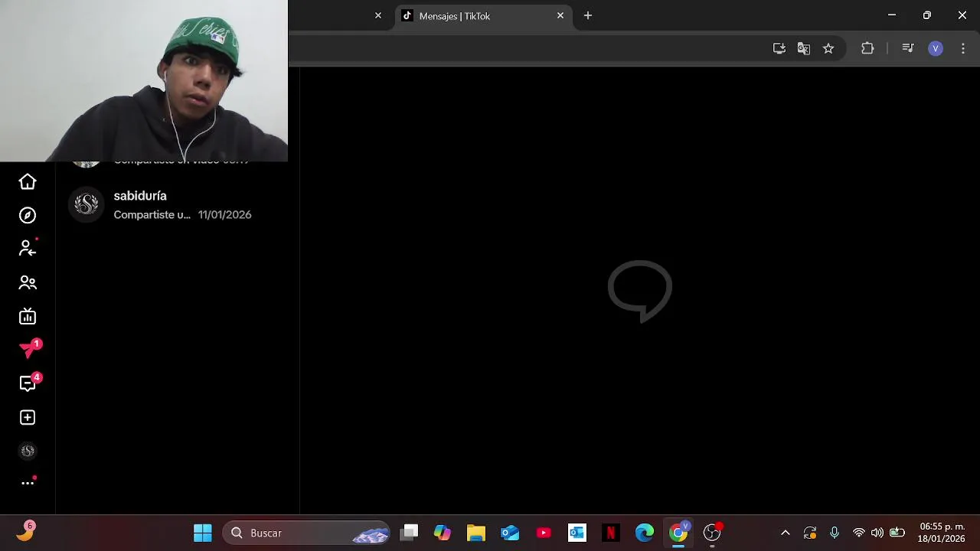Expand the hidden tray icons chevron
This screenshot has width=980, height=551.
785,533
